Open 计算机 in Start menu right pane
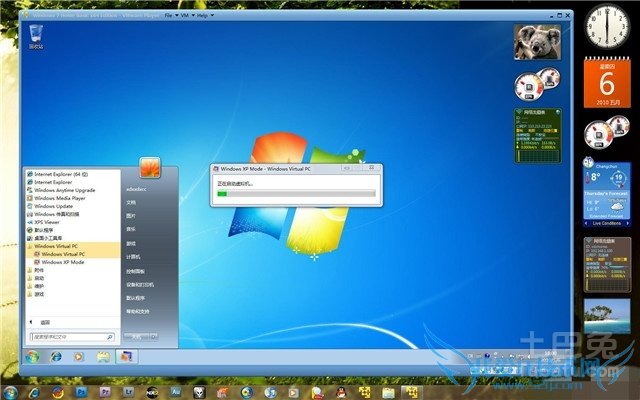Screen dimensions: 640x400 (133, 257)
